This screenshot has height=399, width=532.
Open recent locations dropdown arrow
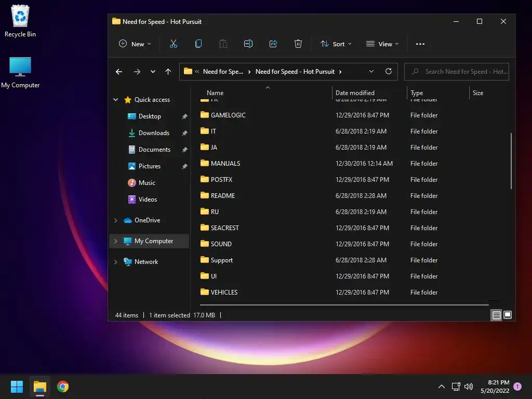pos(153,72)
